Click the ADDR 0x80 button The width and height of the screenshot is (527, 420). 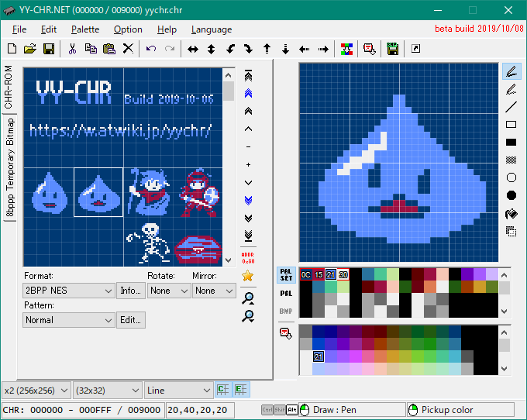click(x=248, y=258)
